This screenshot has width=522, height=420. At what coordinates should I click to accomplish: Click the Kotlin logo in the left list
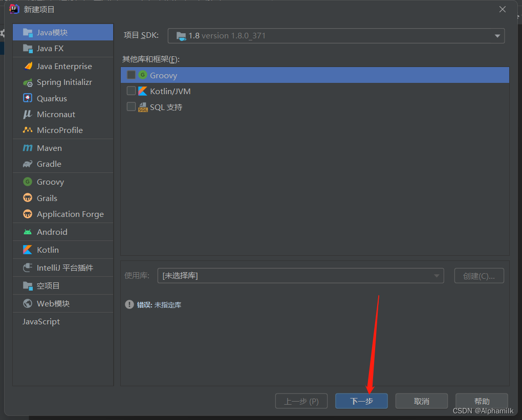pyautogui.click(x=28, y=250)
